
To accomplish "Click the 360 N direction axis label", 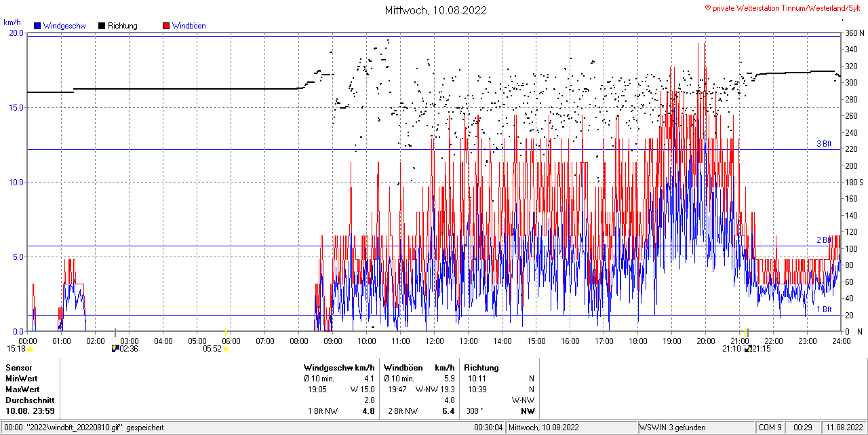I will click(x=854, y=33).
